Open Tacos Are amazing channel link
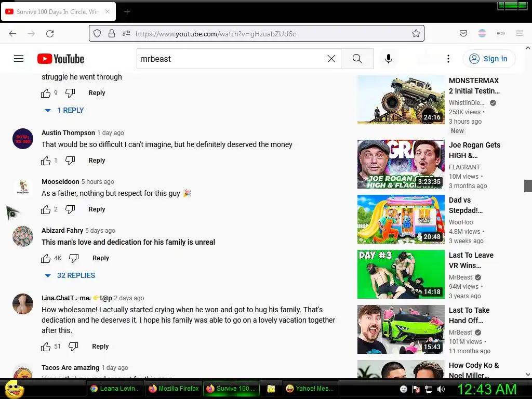Image resolution: width=532 pixels, height=399 pixels. (x=70, y=367)
